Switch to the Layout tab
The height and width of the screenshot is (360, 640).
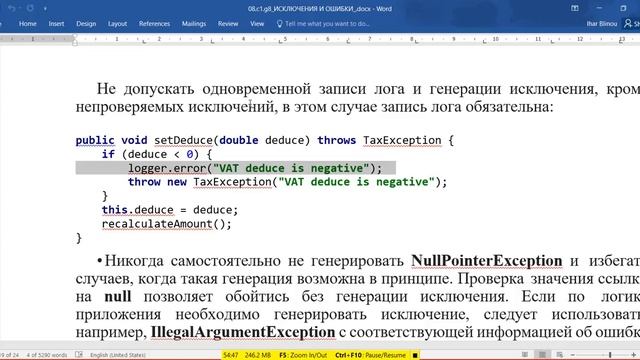117,24
